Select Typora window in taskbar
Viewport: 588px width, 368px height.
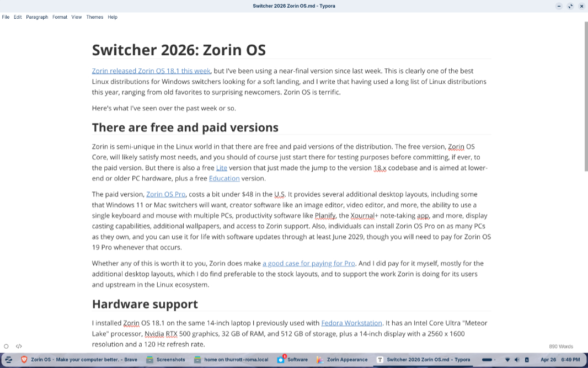pyautogui.click(x=424, y=359)
